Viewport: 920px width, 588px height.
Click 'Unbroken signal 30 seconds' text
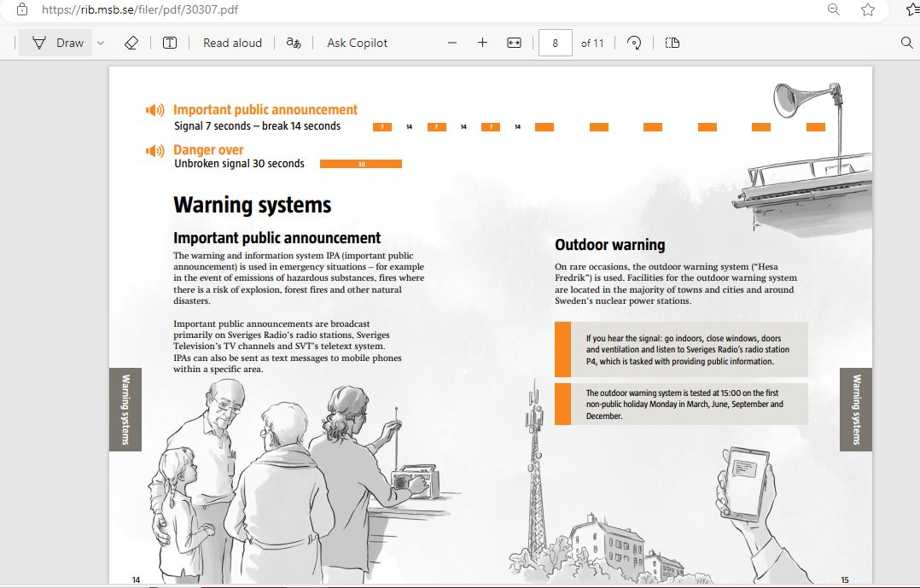click(239, 164)
